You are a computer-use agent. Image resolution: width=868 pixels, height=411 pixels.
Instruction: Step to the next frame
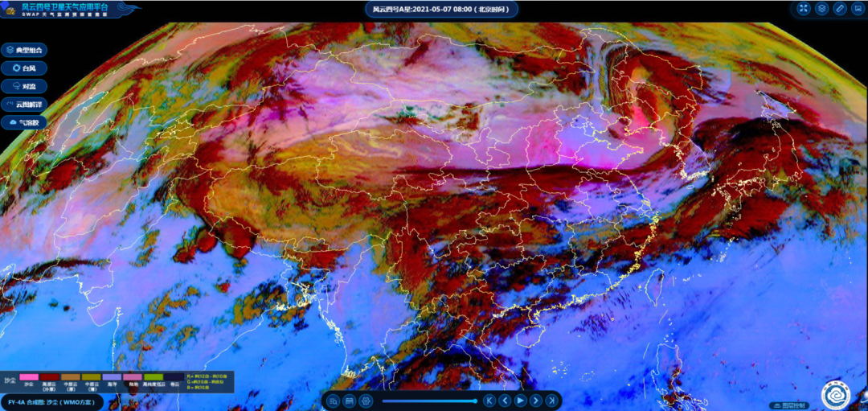[x=536, y=401]
